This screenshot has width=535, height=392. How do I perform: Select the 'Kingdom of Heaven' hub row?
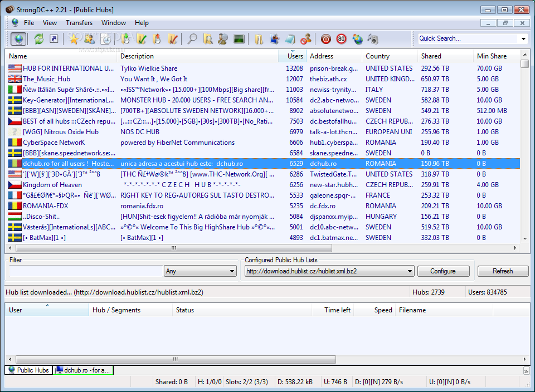262,184
